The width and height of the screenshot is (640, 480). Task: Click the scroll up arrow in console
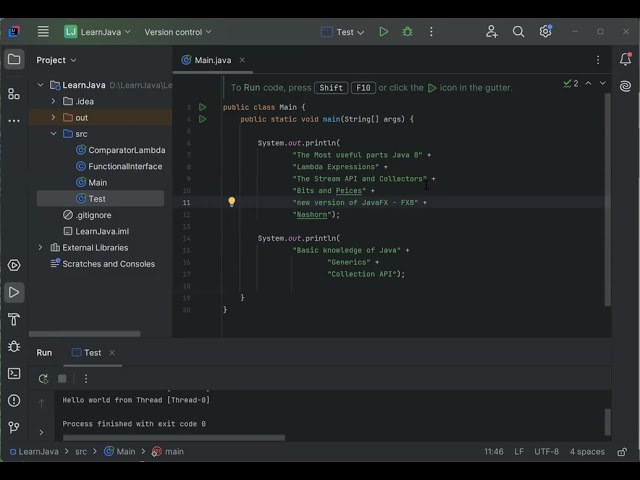click(x=41, y=403)
